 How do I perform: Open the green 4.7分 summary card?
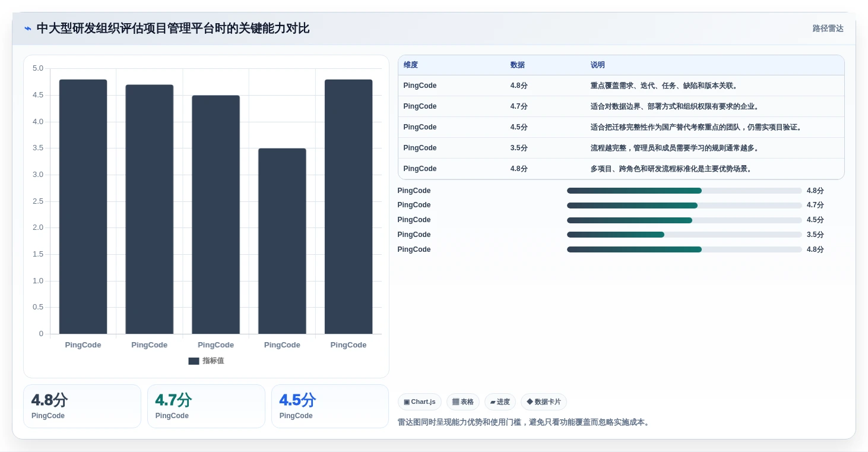pyautogui.click(x=206, y=406)
